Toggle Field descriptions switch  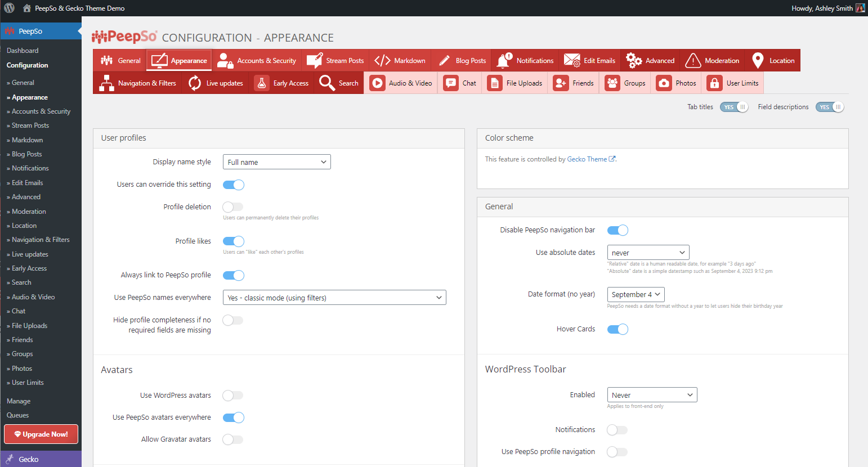click(830, 107)
